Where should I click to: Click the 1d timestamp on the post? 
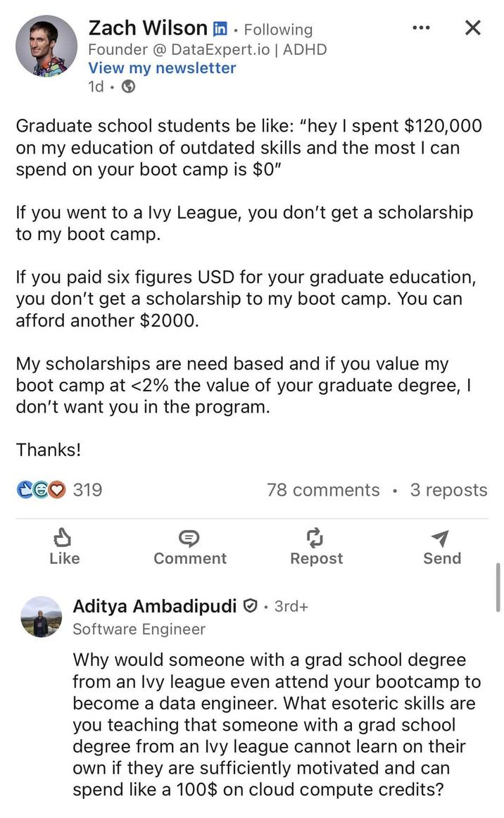point(96,87)
